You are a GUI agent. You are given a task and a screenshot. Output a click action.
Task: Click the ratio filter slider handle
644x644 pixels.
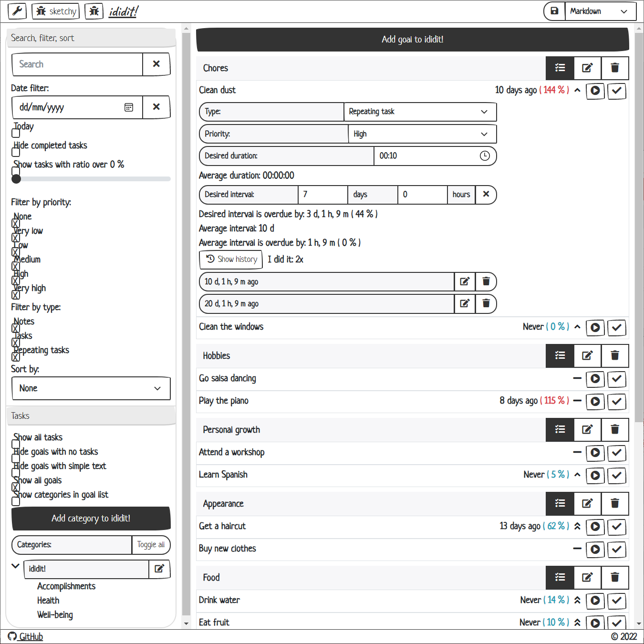pyautogui.click(x=16, y=179)
